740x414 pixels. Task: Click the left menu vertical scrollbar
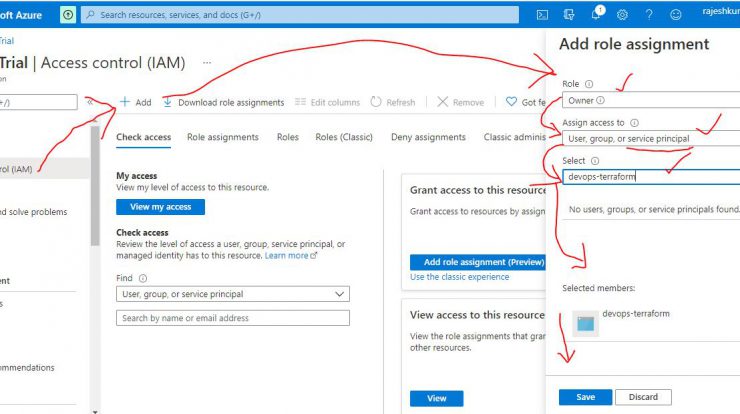pos(95,184)
